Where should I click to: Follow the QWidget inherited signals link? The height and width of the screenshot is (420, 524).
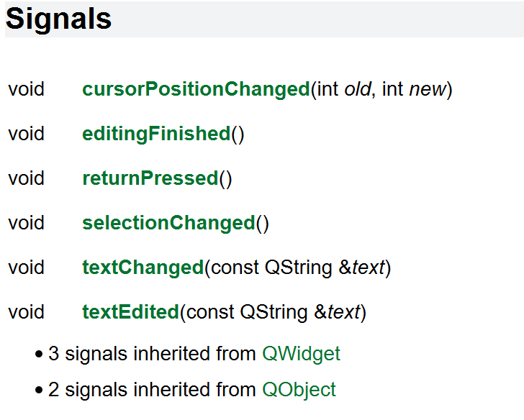301,354
